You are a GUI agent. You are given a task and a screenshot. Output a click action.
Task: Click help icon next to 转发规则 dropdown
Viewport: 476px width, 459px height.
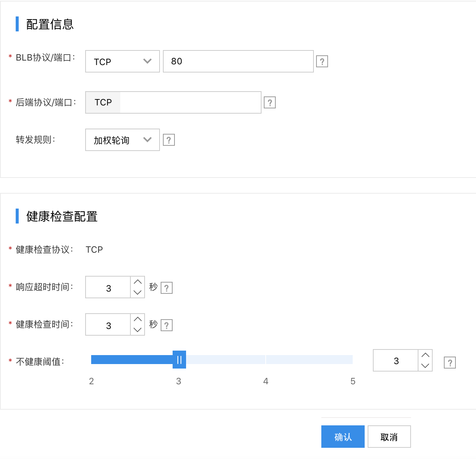169,140
